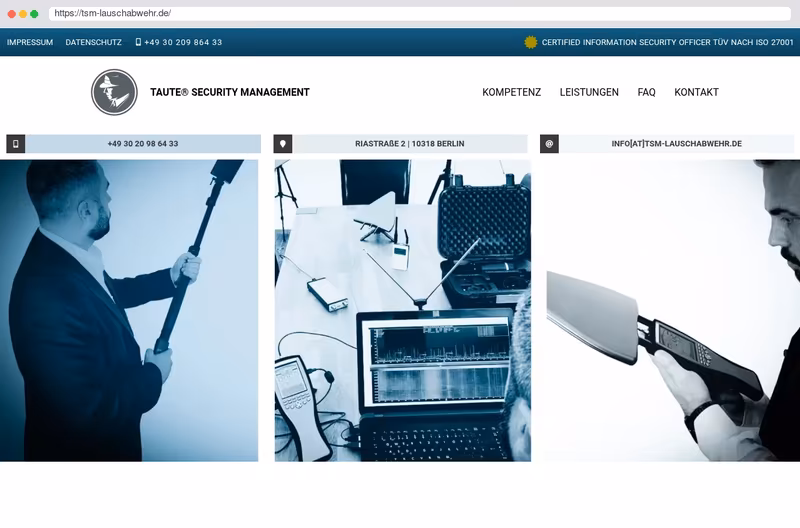Open the Leistungen menu item
Viewport: 800px width, 528px height.
pyautogui.click(x=589, y=92)
